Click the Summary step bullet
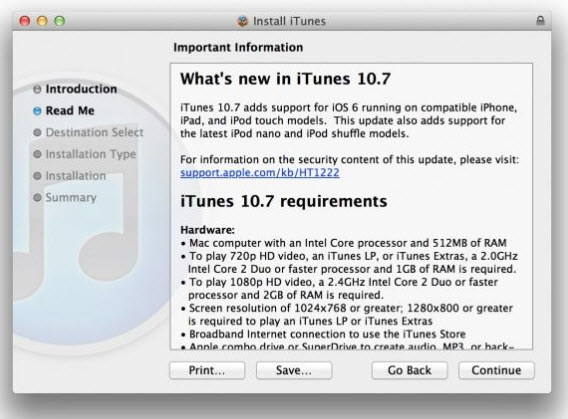This screenshot has width=568, height=419. click(37, 198)
